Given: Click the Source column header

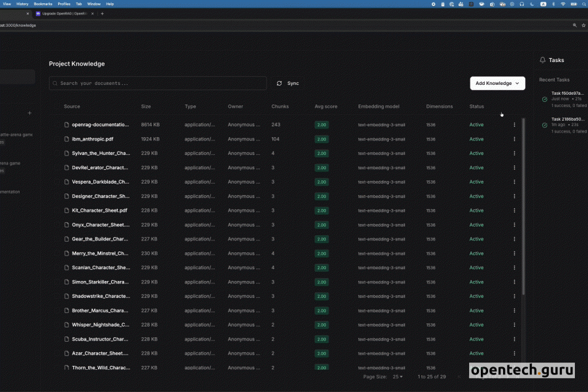Looking at the screenshot, I should tap(72, 106).
